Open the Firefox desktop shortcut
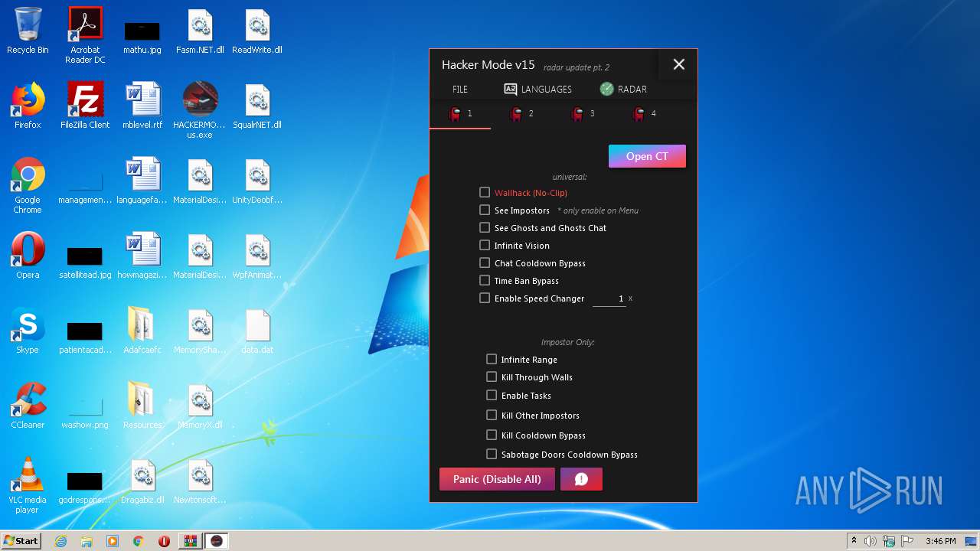The width and height of the screenshot is (980, 551). [x=28, y=106]
